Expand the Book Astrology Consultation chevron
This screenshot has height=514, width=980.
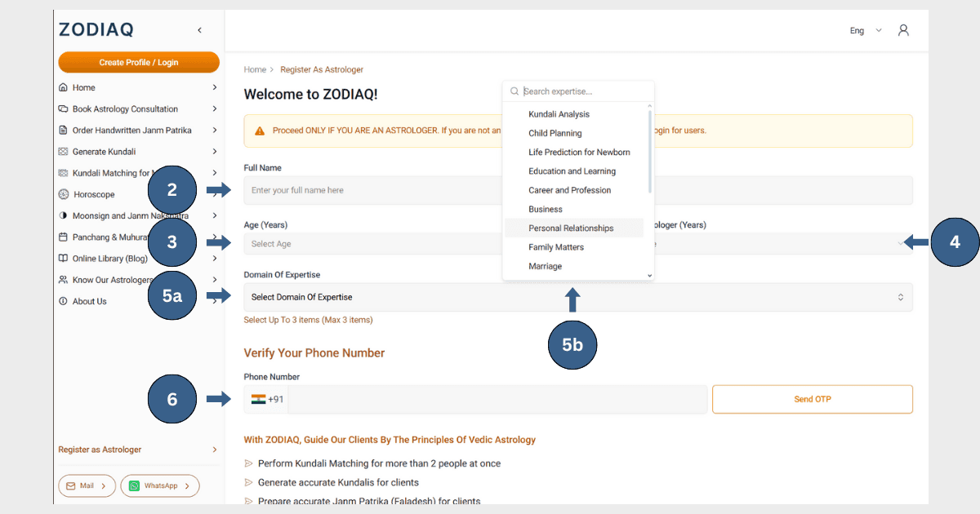(x=215, y=109)
